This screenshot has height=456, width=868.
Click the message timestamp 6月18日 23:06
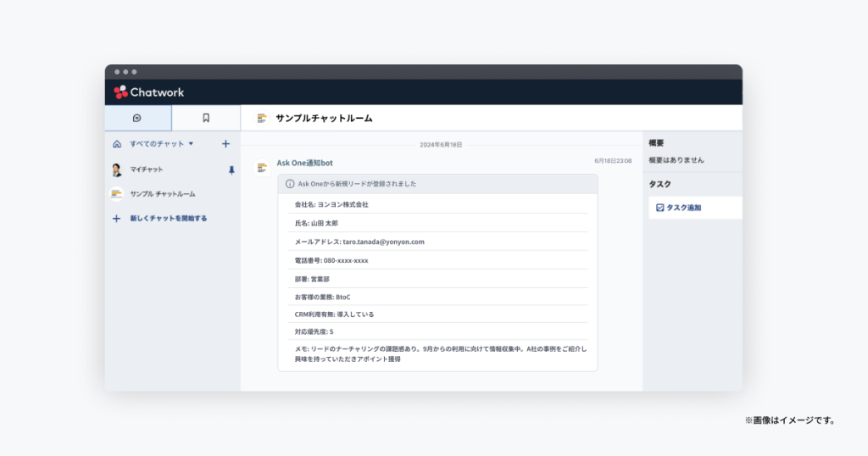click(612, 160)
